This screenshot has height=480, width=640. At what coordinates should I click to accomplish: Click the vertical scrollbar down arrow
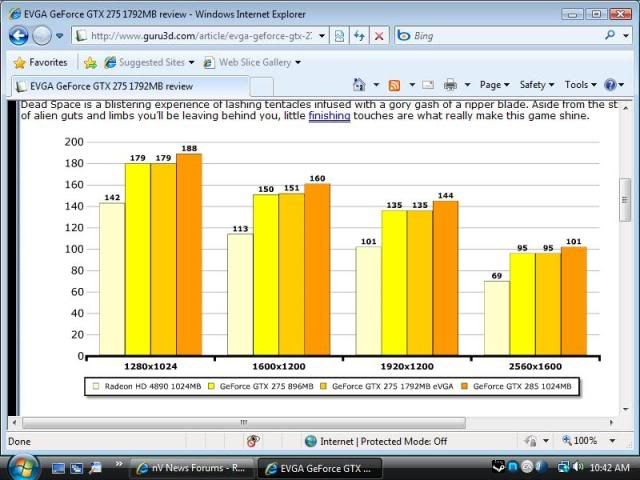(626, 409)
